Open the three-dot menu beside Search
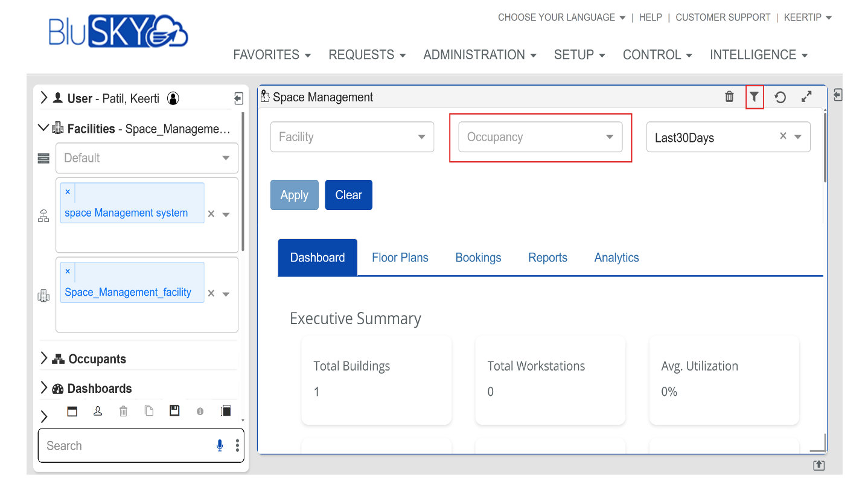 point(237,445)
